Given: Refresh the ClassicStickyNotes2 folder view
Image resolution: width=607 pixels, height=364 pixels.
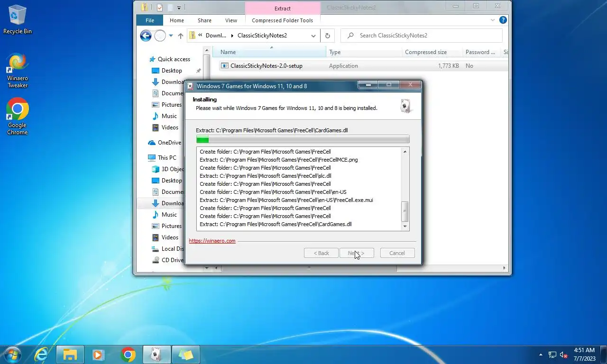Looking at the screenshot, I should click(x=327, y=36).
